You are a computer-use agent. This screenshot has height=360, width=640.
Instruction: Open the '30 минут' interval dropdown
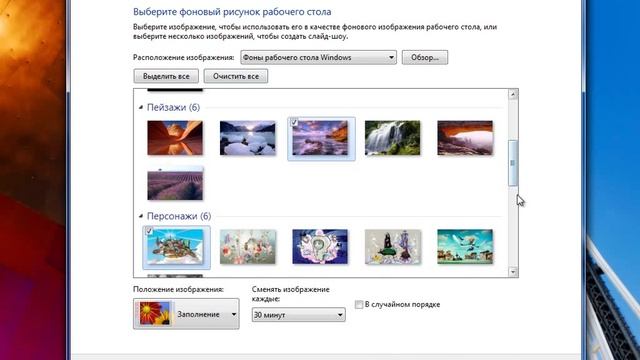tap(298, 315)
